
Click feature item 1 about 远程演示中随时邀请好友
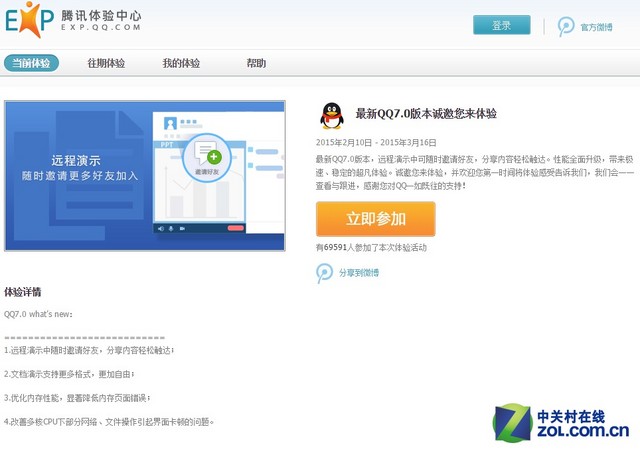(89, 350)
